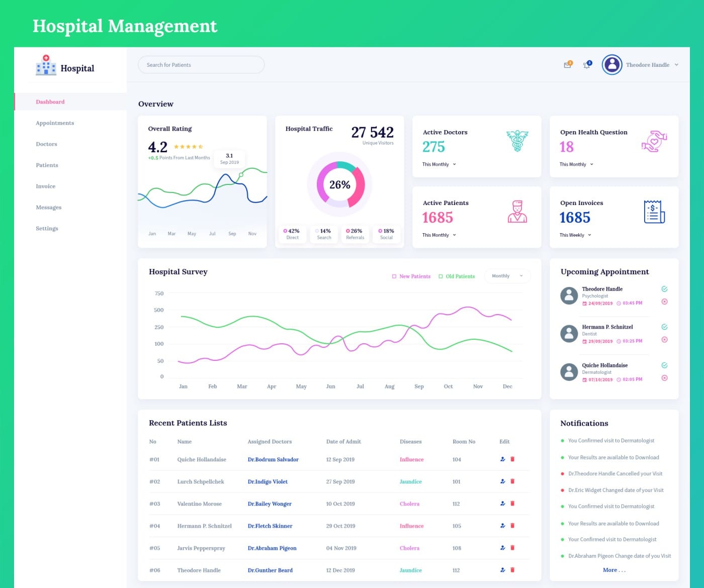Screen dimensions: 704x588
Task: Open Dr.Bailey Wonger doctor link
Action: (270, 504)
